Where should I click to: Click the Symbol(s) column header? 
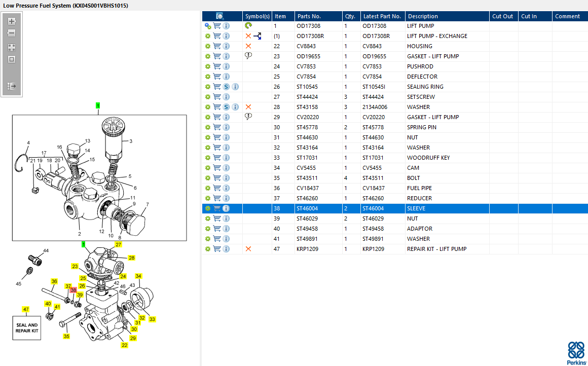pyautogui.click(x=258, y=16)
